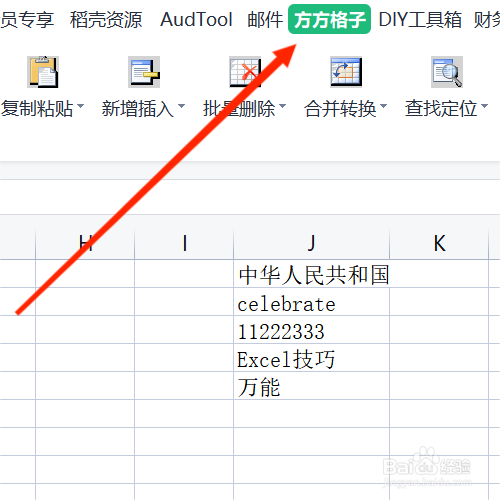
Task: Expand the 合并转换 dropdown arrow
Action: tap(383, 106)
